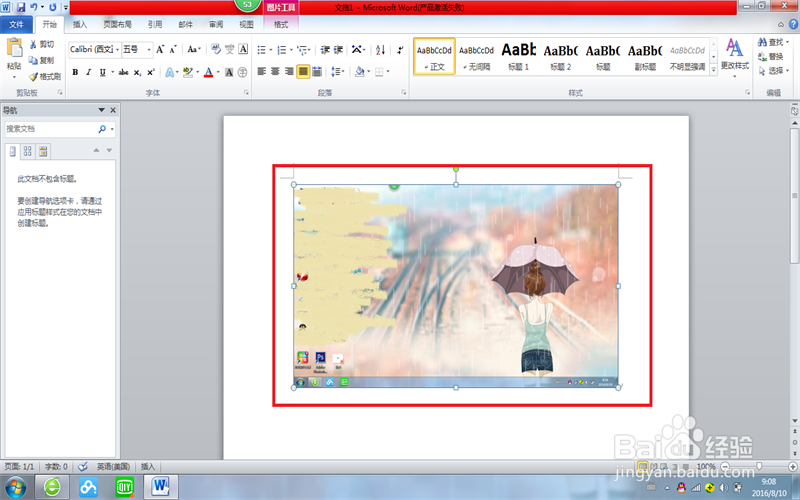Screen dimensions: 800x500
Task: Click Change Styles (更改样式) button
Action: coord(735,57)
